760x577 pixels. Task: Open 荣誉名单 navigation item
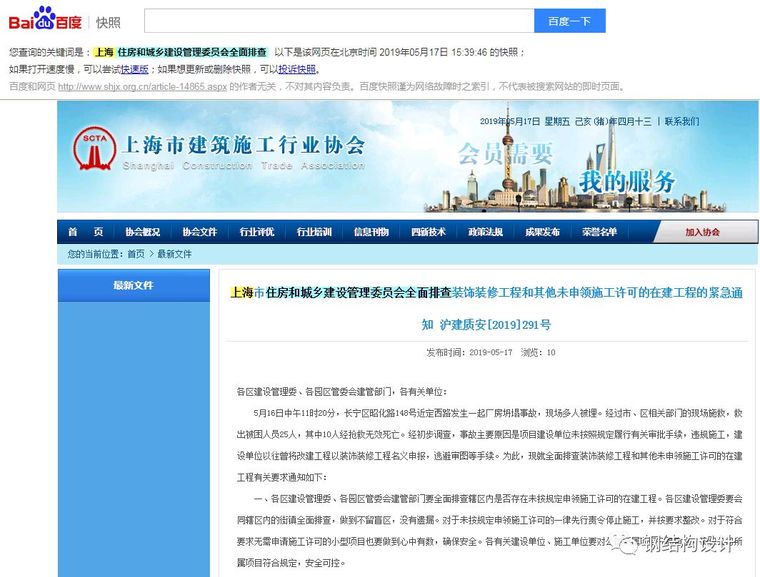coord(600,232)
